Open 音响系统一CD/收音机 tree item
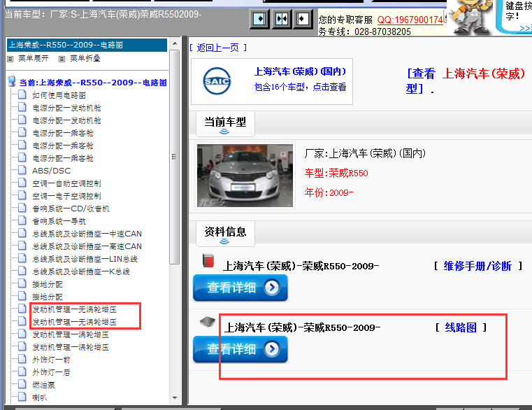 point(71,208)
